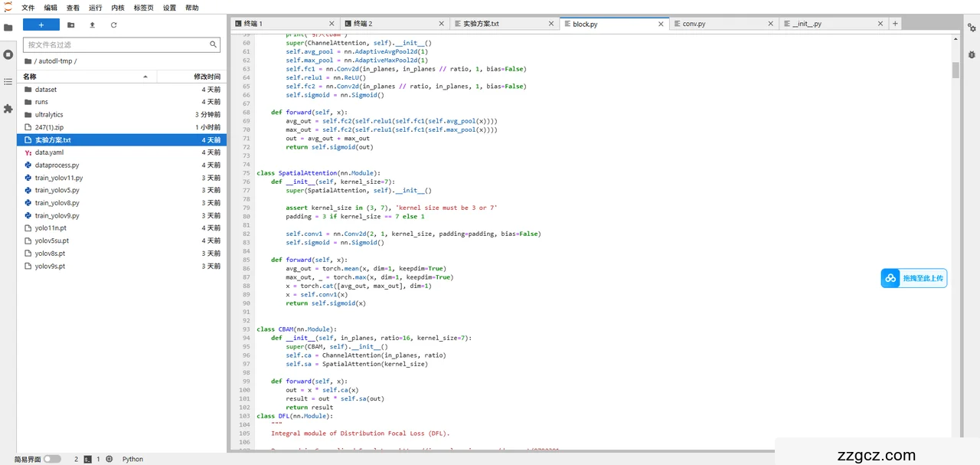
Task: Open the ultralytics folder
Action: pos(49,115)
